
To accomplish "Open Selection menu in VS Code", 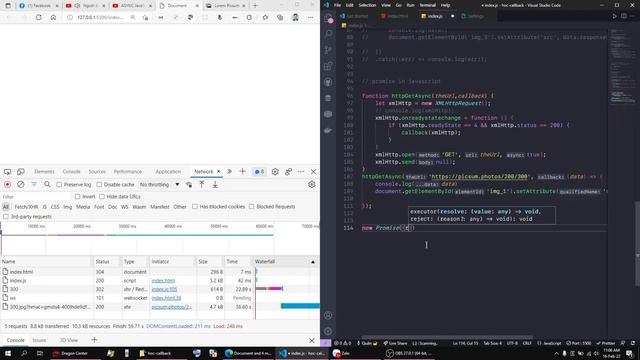I will click(367, 5).
